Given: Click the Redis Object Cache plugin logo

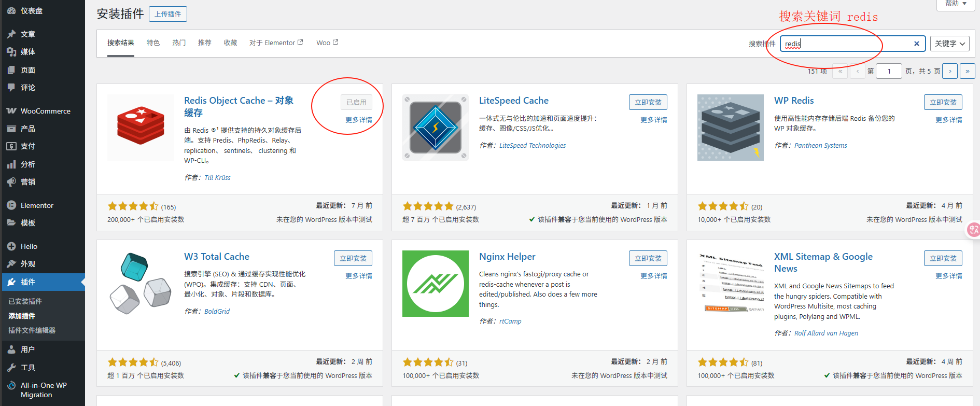Looking at the screenshot, I should [x=141, y=128].
